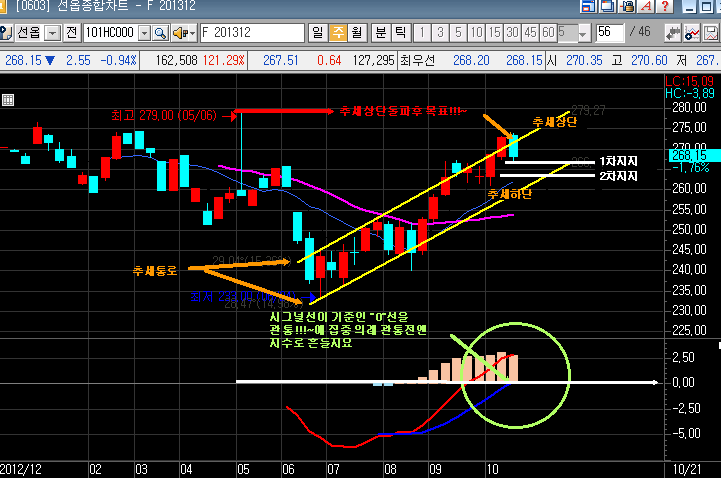Click the grid icon at chart corner
721x478 pixels.
click(8, 99)
